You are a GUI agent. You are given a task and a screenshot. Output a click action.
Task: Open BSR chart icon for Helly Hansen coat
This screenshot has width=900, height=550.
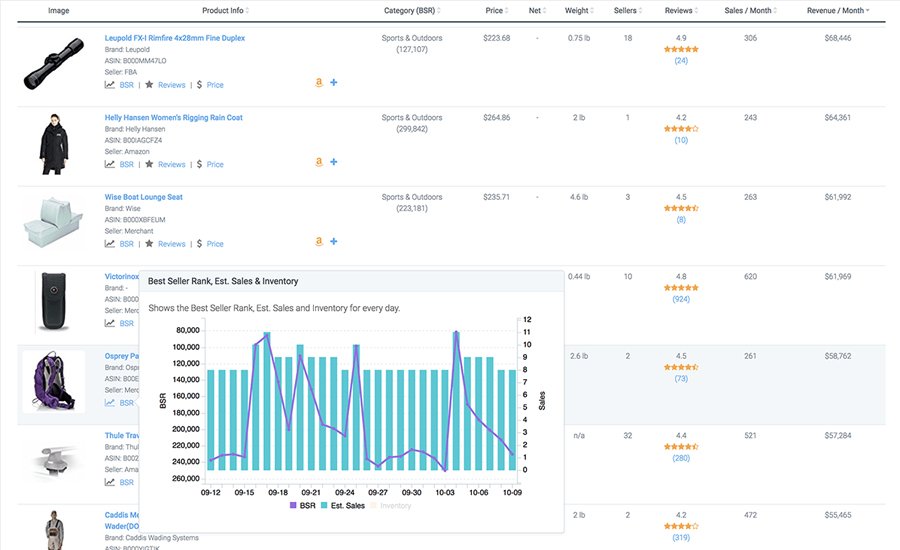pos(109,164)
